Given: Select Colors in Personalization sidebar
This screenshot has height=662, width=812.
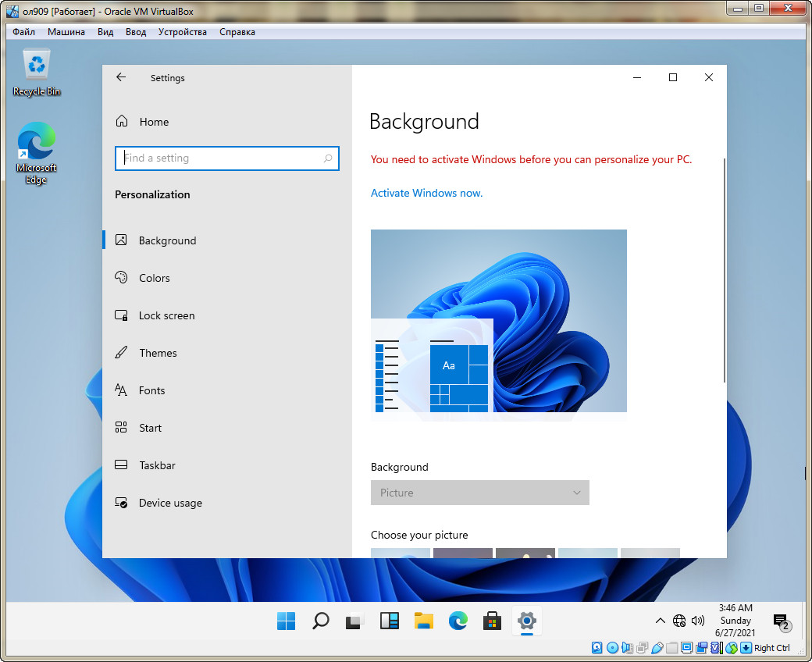Looking at the screenshot, I should 154,278.
